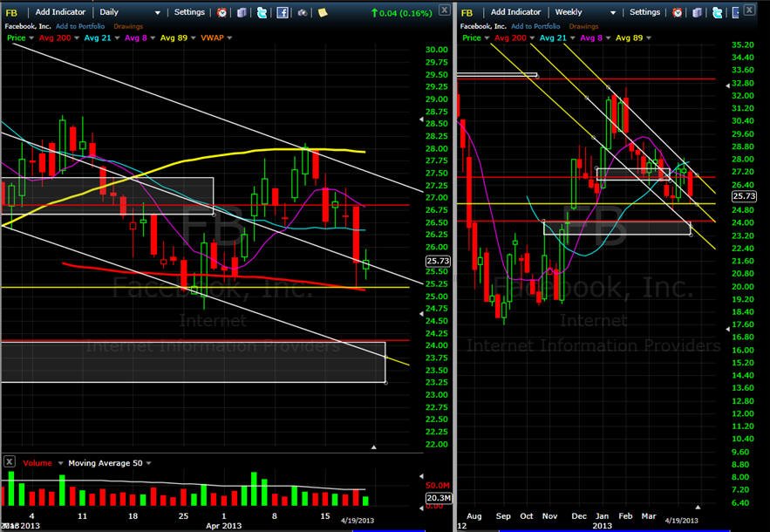Click the FB ticker symbol in Weekly chart
Screen dimensions: 770x532
tap(467, 13)
